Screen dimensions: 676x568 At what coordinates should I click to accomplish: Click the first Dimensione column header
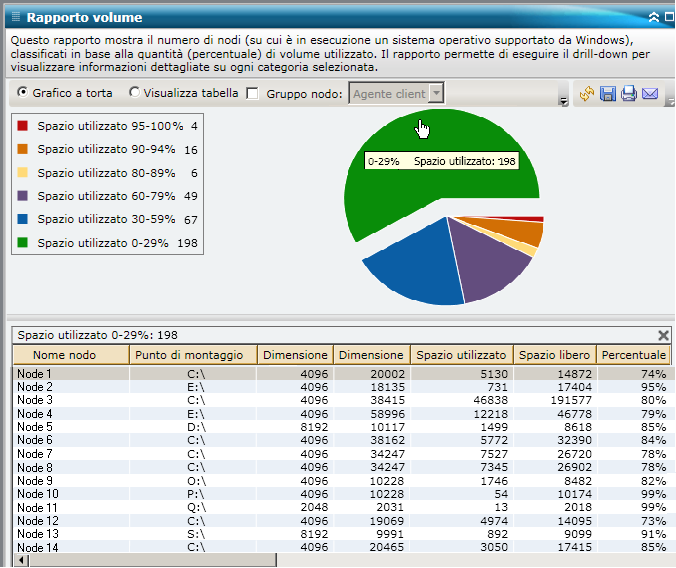pyautogui.click(x=295, y=355)
